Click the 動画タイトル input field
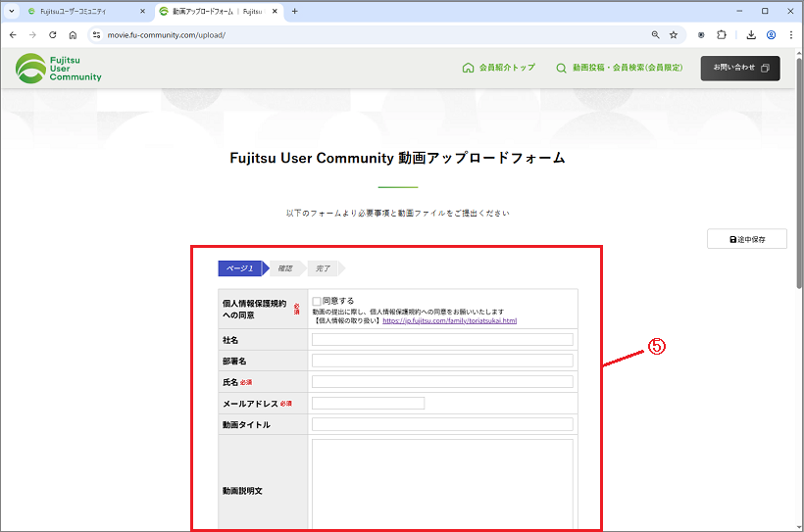Viewport: 804px width, 532px height. tap(442, 424)
